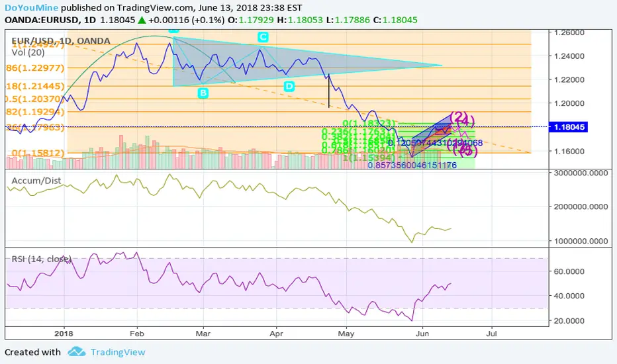Click the 20.0000 RSI axis value

(569, 321)
